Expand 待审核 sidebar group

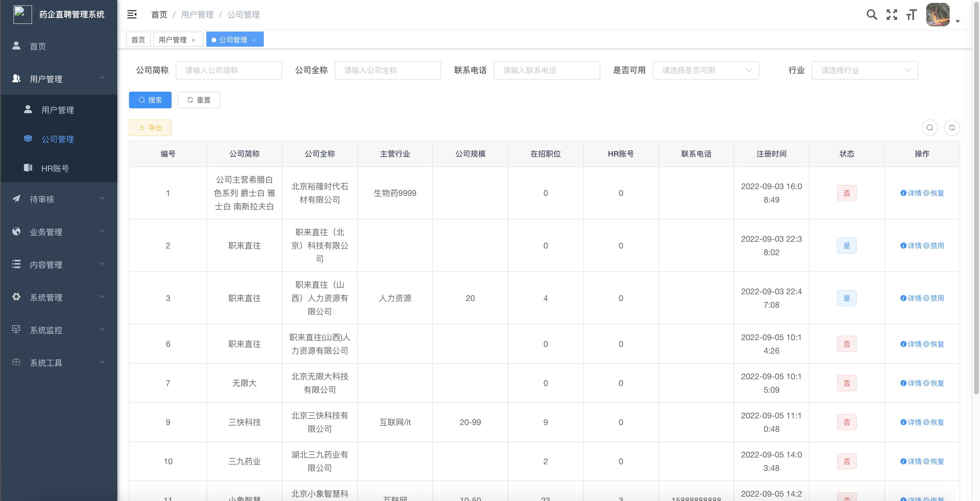tap(59, 199)
